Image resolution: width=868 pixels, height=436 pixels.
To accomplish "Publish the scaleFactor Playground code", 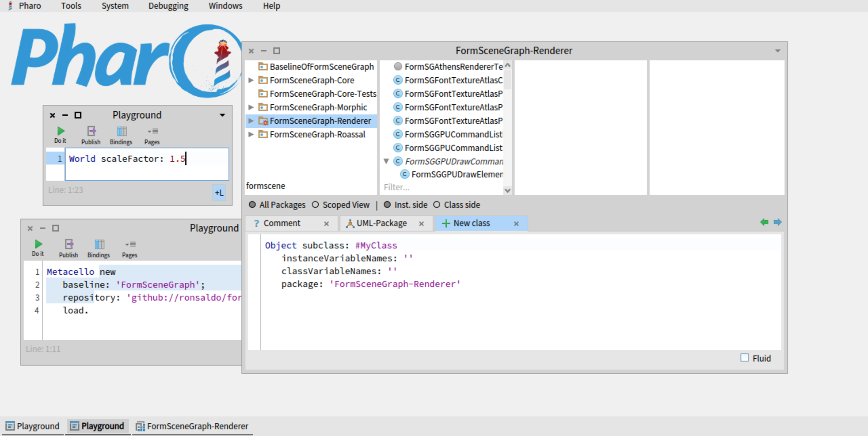I will click(91, 135).
